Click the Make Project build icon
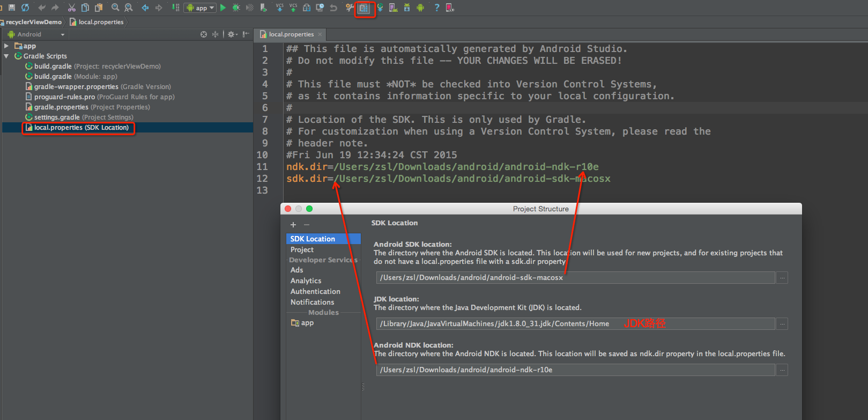The image size is (868, 420). pyautogui.click(x=175, y=8)
